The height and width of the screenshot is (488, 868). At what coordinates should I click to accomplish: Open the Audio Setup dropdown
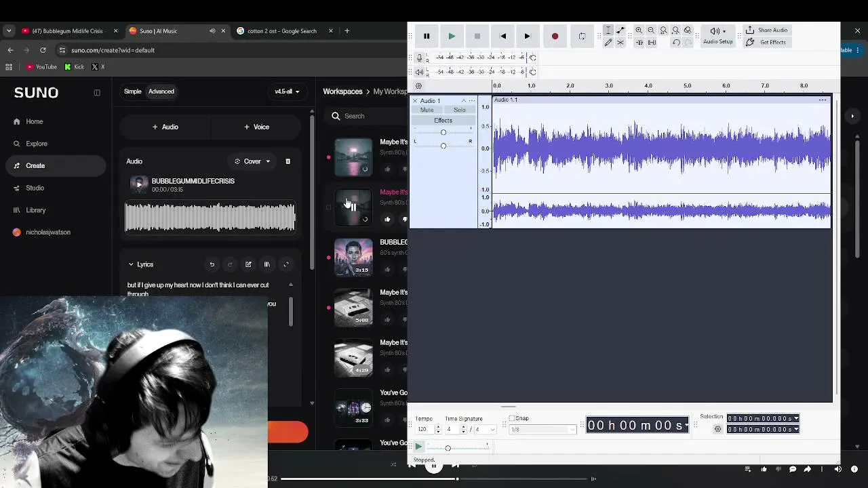pos(717,36)
